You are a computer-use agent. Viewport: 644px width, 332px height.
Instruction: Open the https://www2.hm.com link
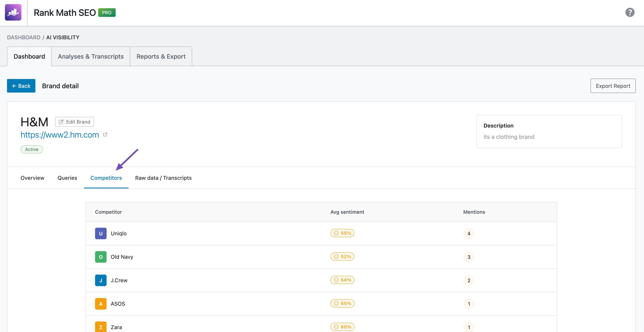60,135
